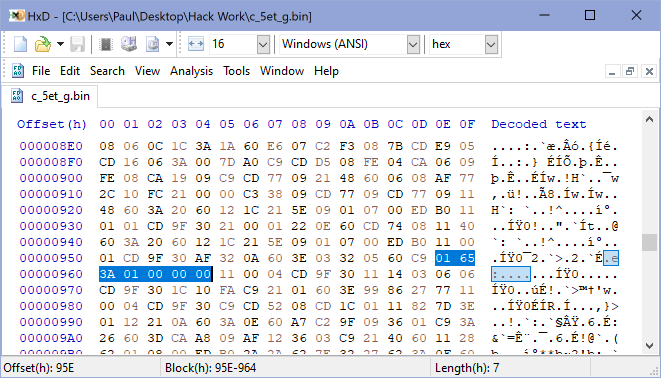Restore the inner document window
The image size is (661, 378).
(630, 71)
